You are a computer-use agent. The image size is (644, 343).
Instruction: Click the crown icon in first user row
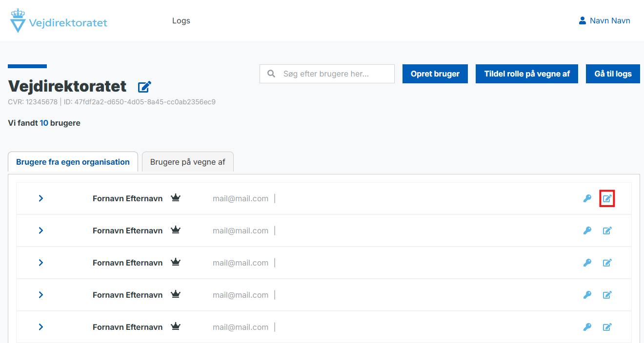coord(176,198)
